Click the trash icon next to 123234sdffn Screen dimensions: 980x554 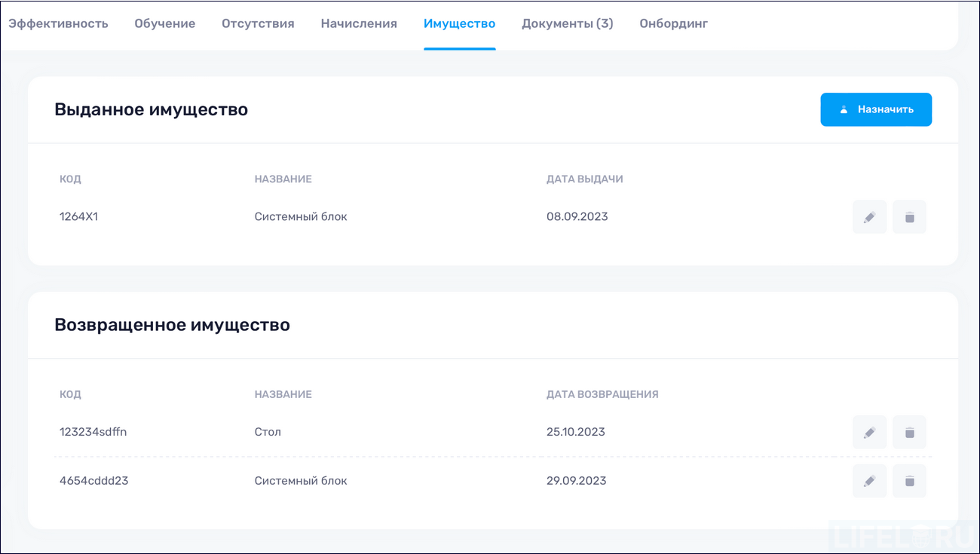[x=909, y=432]
